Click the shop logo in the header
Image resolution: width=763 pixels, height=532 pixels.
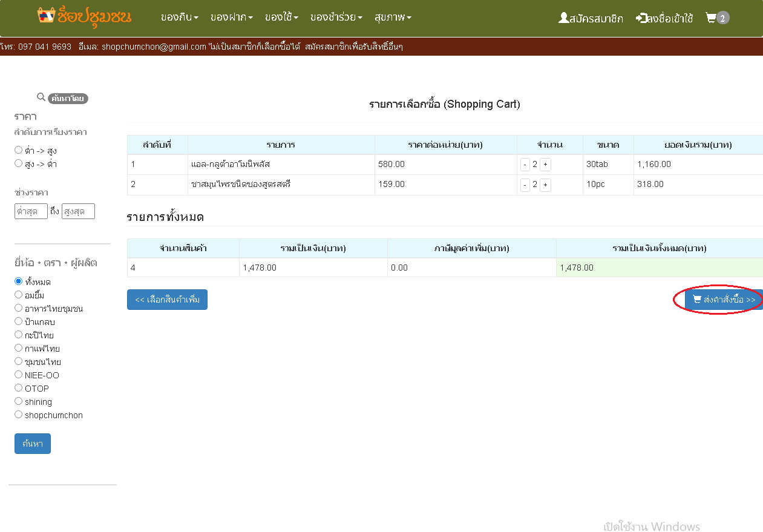tap(84, 17)
